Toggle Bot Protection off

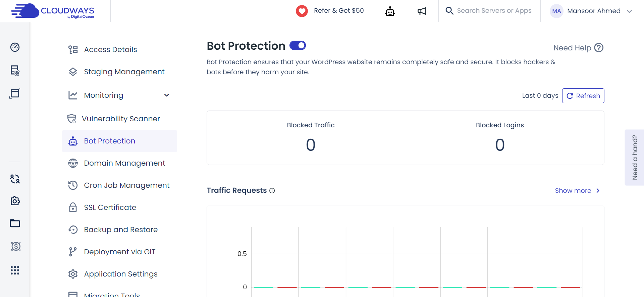pyautogui.click(x=298, y=45)
